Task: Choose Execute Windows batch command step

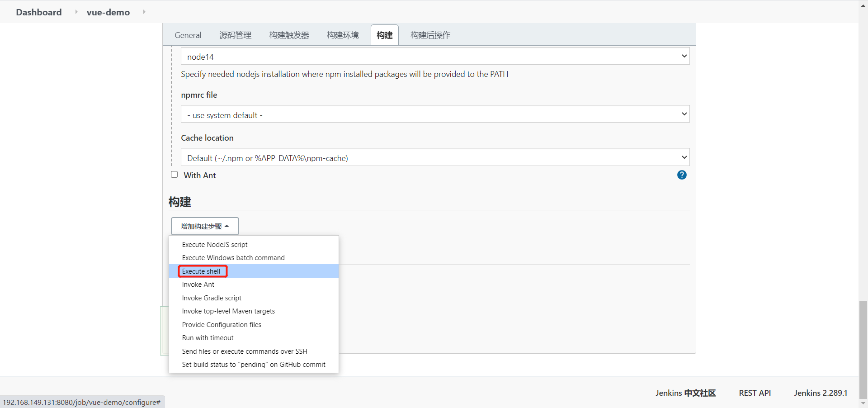Action: point(254,258)
